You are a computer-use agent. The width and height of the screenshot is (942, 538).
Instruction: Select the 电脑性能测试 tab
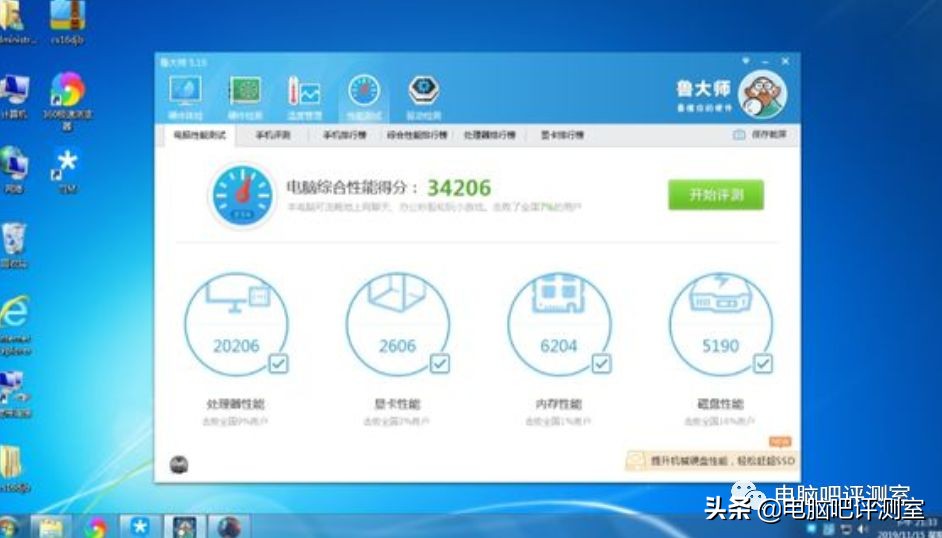[199, 135]
